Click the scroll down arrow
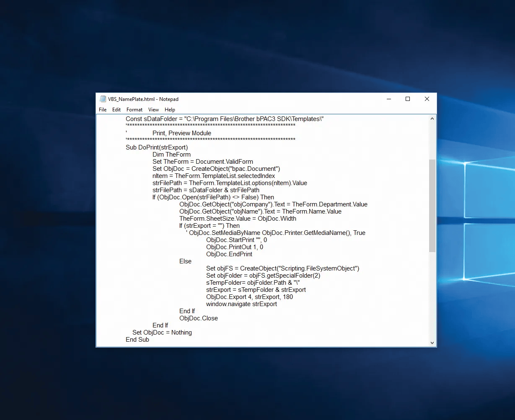Image resolution: width=515 pixels, height=420 pixels. click(x=432, y=343)
